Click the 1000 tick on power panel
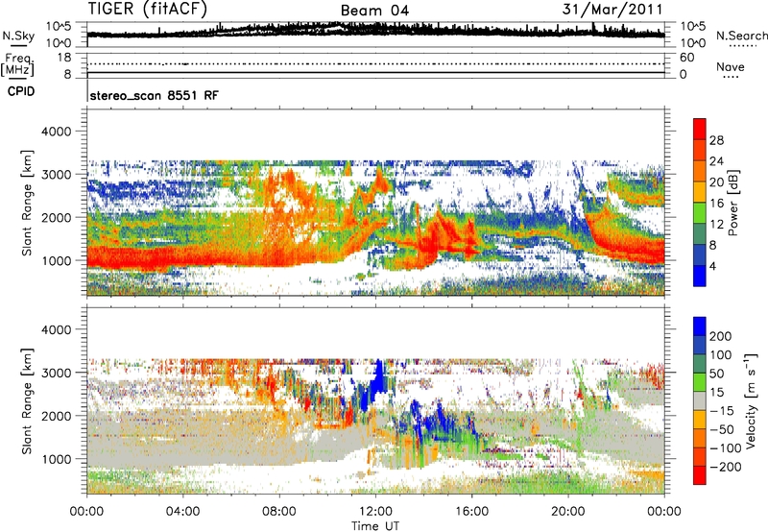This screenshot has width=768, height=532. point(56,260)
